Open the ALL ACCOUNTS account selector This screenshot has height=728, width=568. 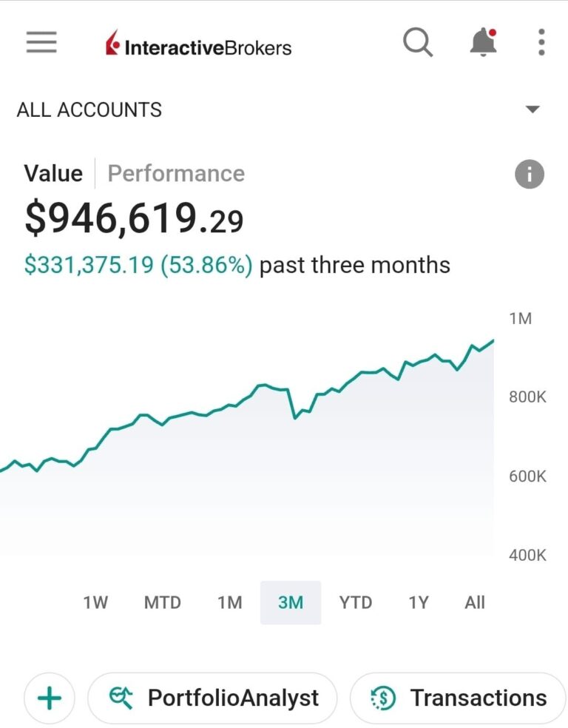(x=89, y=109)
